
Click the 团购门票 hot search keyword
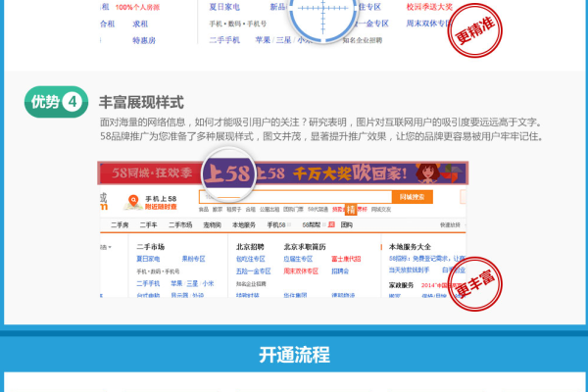(293, 210)
